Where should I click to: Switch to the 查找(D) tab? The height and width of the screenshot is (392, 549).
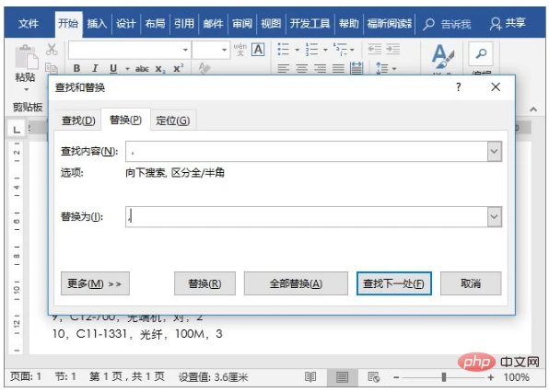[x=78, y=121]
